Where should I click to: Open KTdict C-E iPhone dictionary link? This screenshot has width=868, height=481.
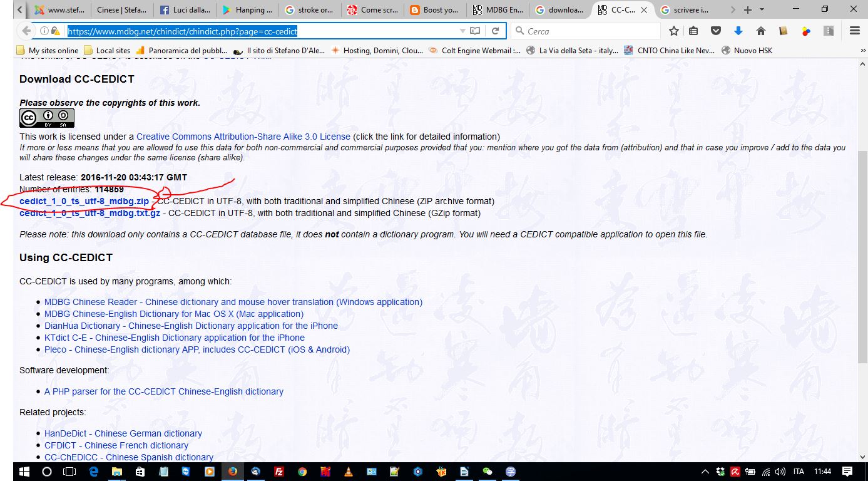175,338
